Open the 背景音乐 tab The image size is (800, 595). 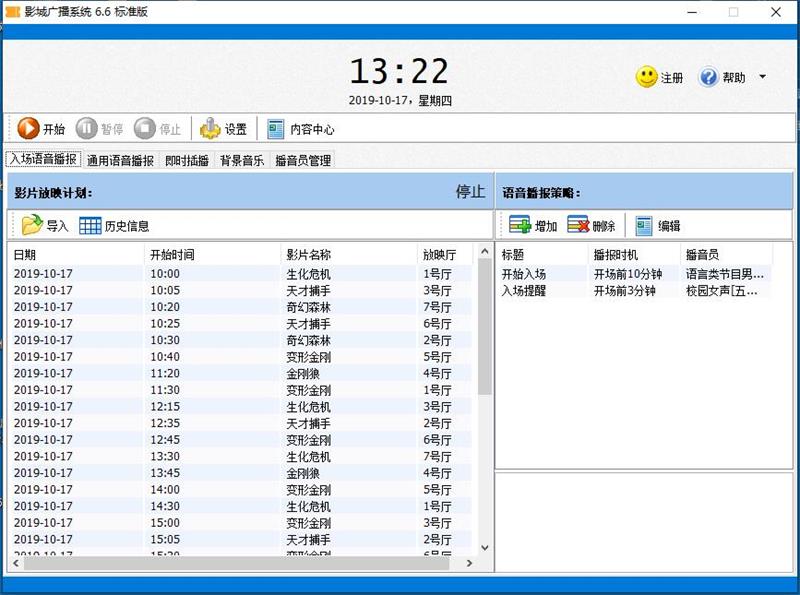242,161
